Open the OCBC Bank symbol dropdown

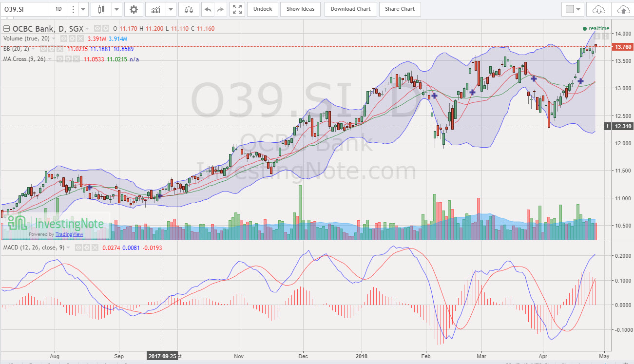pos(87,28)
